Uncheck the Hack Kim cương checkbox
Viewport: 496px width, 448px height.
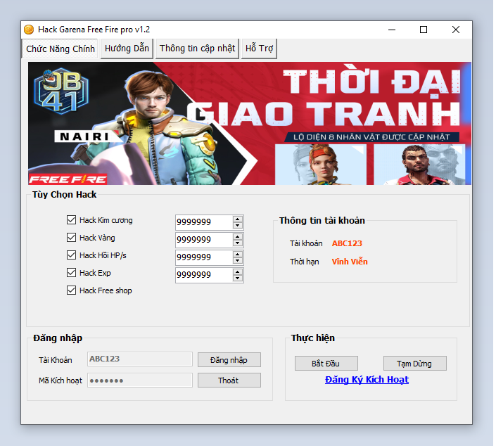click(71, 220)
